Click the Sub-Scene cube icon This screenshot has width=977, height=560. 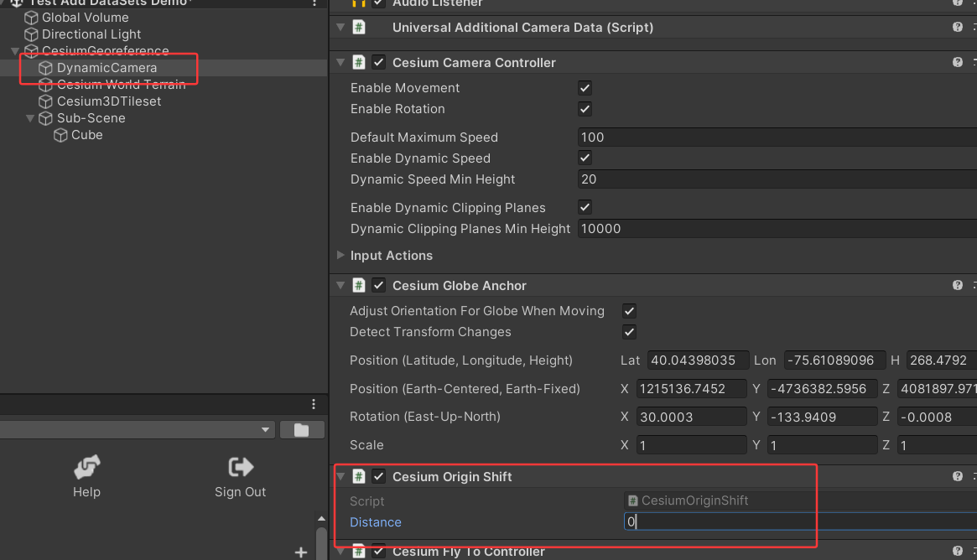point(45,118)
